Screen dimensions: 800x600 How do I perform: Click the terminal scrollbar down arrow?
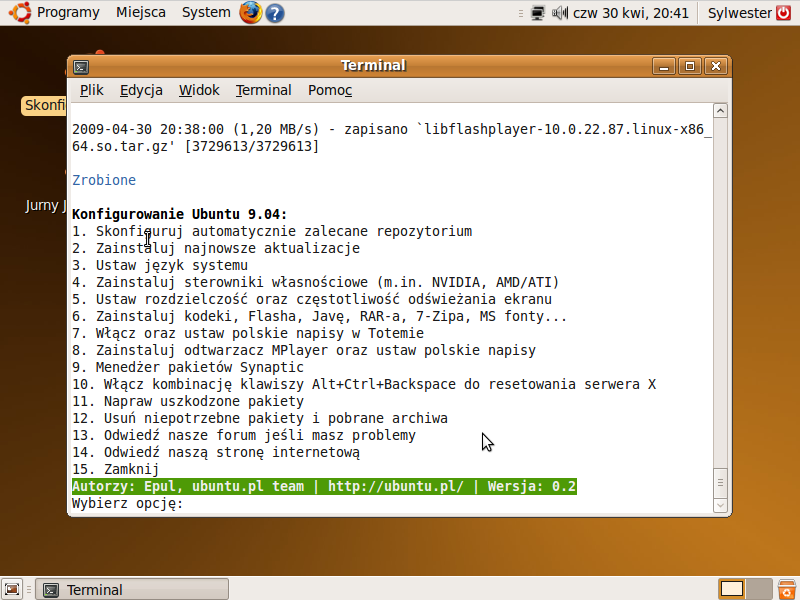(720, 506)
